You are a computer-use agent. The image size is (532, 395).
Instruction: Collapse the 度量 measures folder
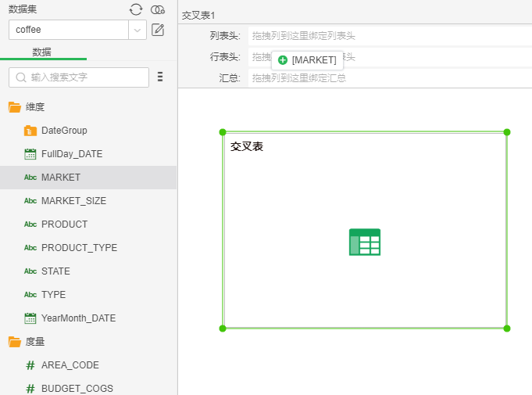point(15,342)
